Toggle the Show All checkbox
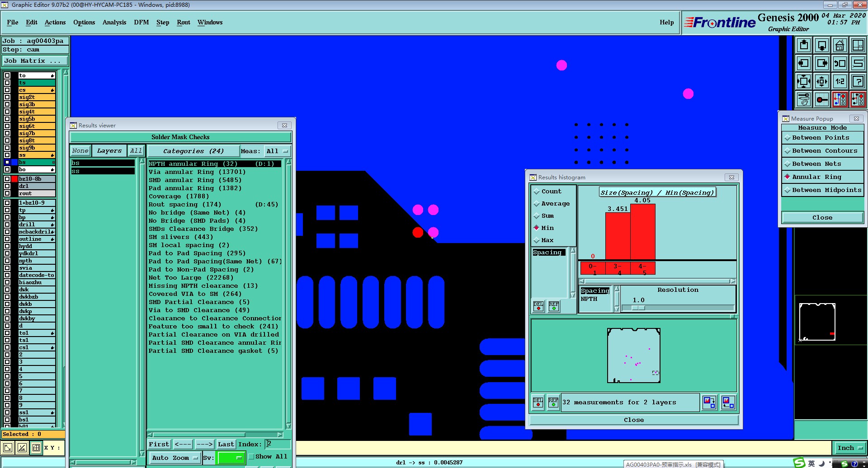The height and width of the screenshot is (468, 868). pyautogui.click(x=252, y=457)
